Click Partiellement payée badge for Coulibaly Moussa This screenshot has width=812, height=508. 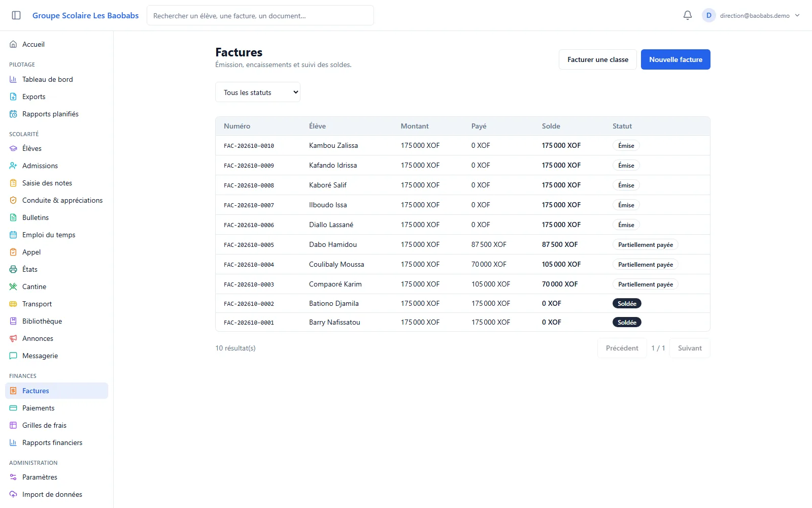(646, 264)
